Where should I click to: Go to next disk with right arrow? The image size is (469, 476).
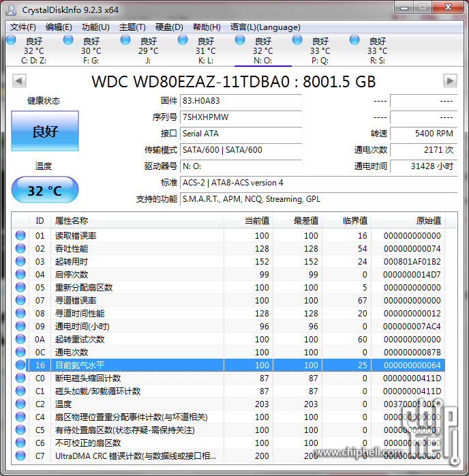tap(450, 80)
